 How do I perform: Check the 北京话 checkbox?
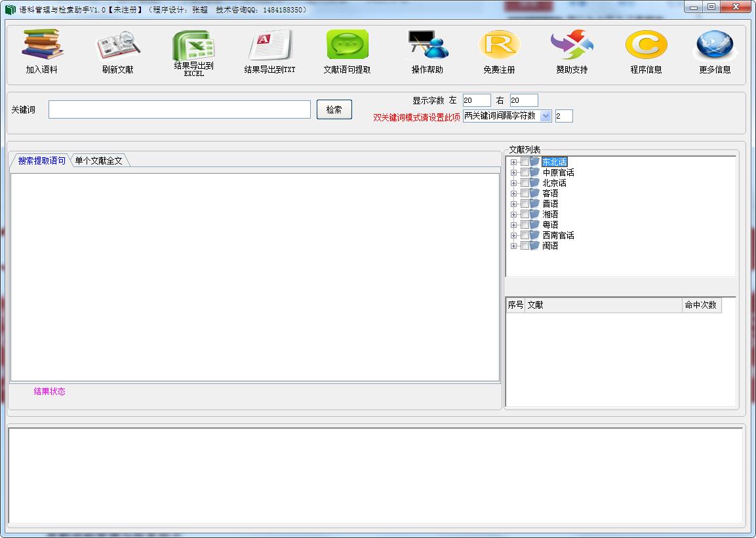525,183
